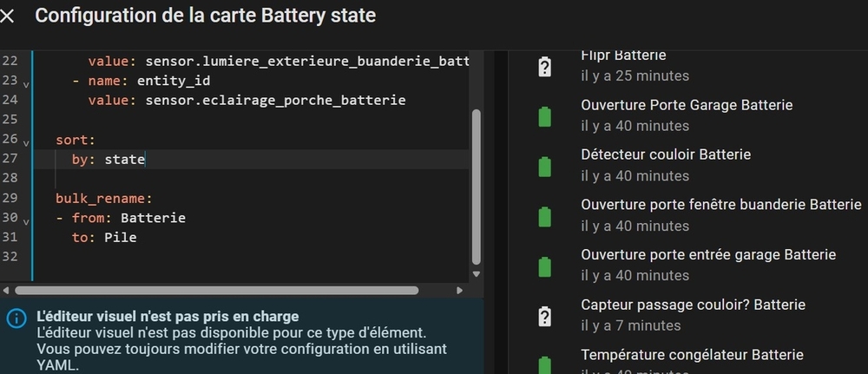
Task: Click 'bulk_rename:' on line 29
Action: click(x=104, y=199)
